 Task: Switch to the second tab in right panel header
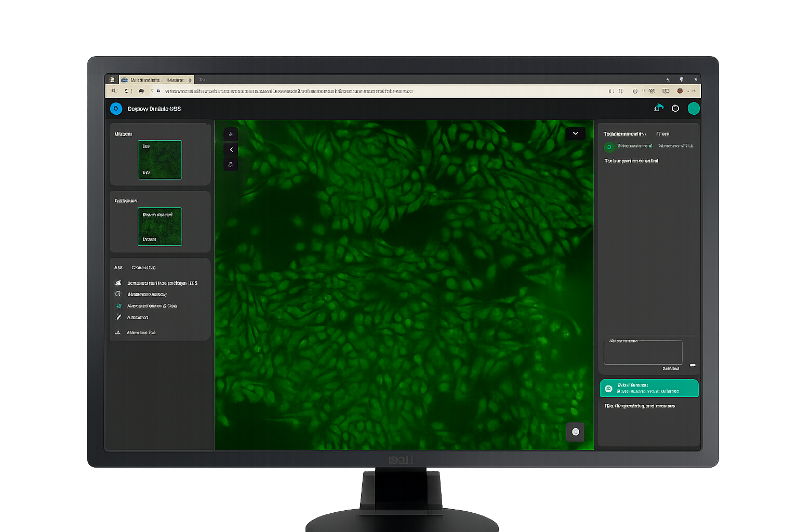coord(663,134)
